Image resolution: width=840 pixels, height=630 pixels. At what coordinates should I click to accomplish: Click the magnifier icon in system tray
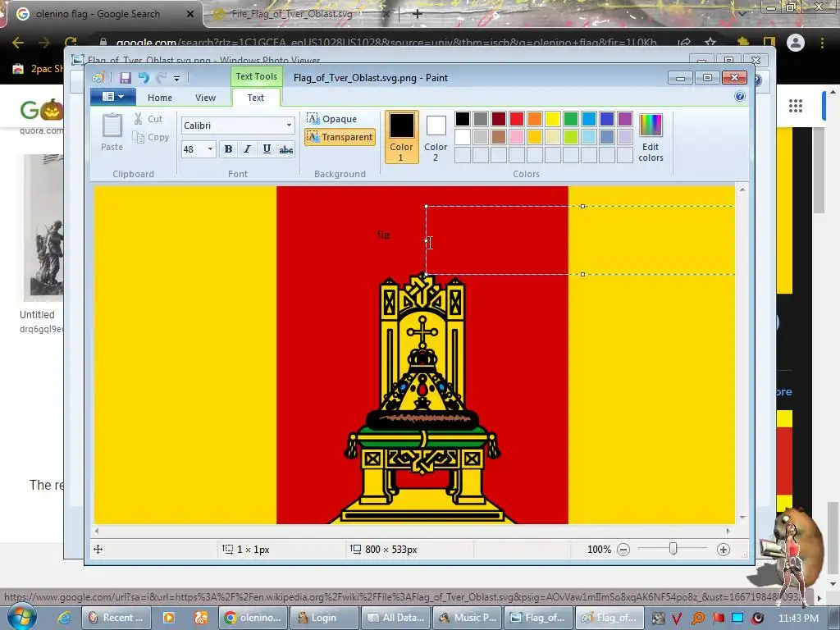point(698,619)
